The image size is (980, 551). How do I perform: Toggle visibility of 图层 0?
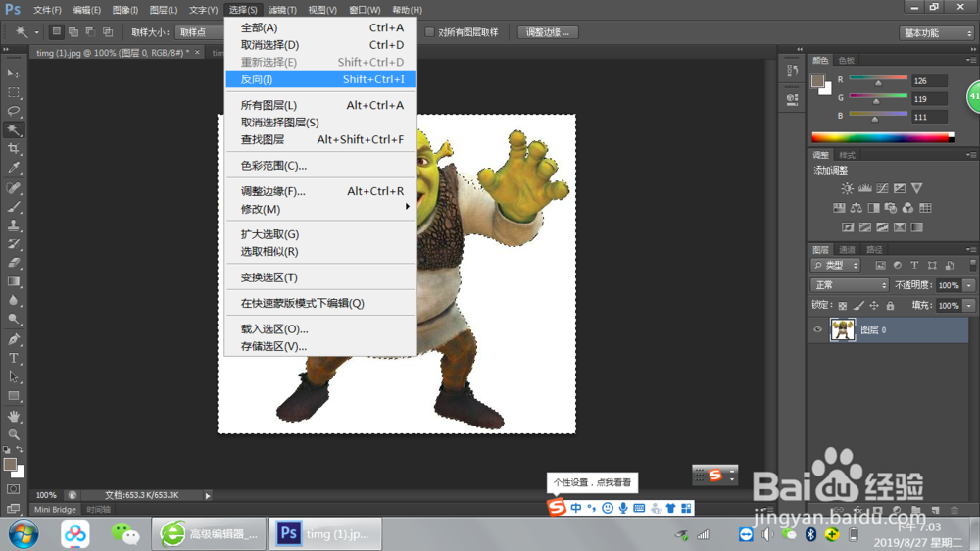[x=817, y=329]
